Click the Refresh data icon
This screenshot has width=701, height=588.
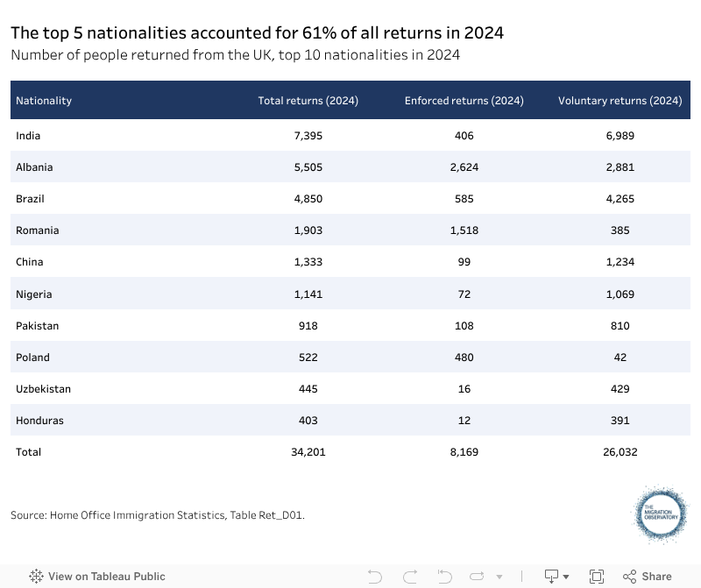(479, 576)
